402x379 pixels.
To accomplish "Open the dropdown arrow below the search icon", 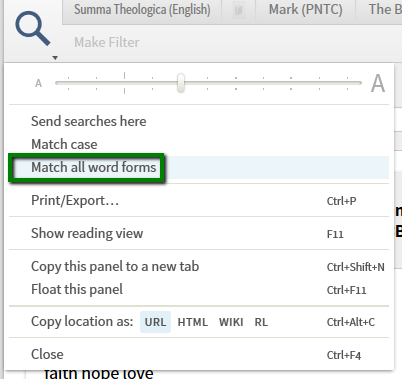I will (55, 58).
